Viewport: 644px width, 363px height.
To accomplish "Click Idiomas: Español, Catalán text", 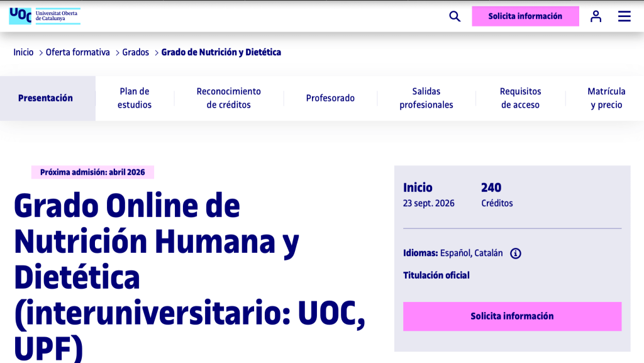I will [x=453, y=253].
